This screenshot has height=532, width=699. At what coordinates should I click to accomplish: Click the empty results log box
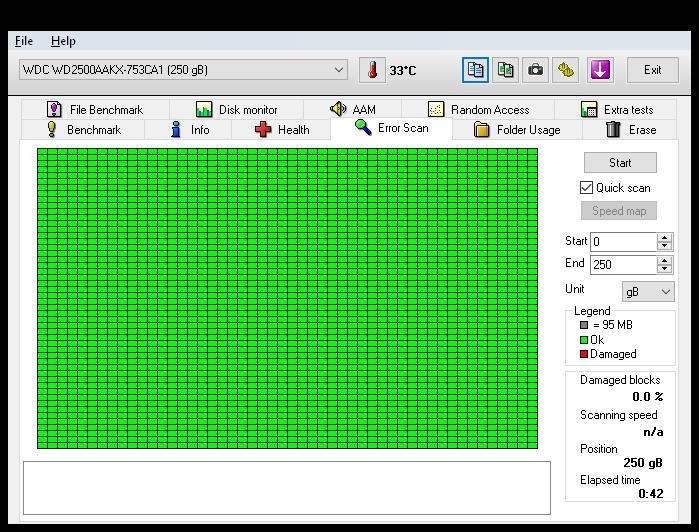287,488
